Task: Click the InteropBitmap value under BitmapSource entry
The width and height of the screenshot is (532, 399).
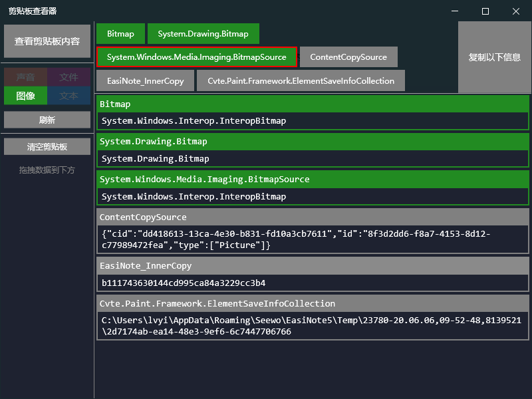Action: pyautogui.click(x=313, y=196)
